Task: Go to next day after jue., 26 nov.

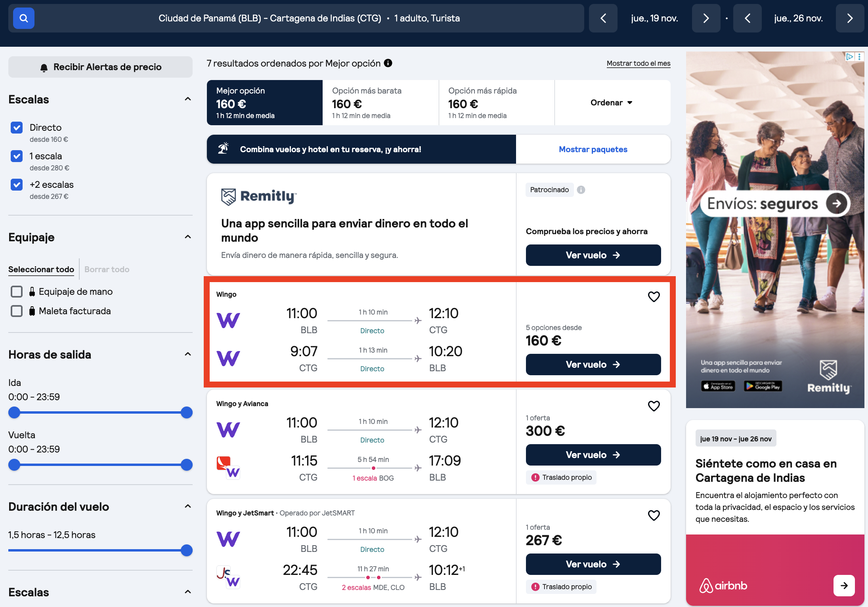Action: [850, 18]
